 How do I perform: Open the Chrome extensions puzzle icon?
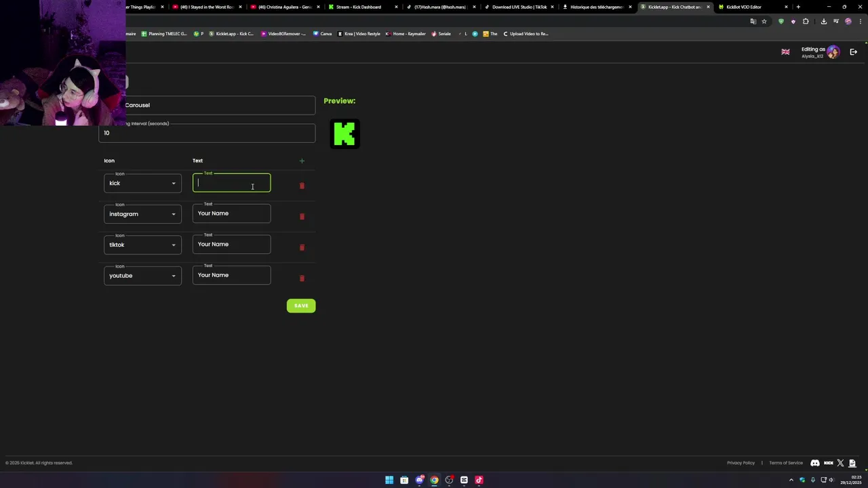coord(806,22)
